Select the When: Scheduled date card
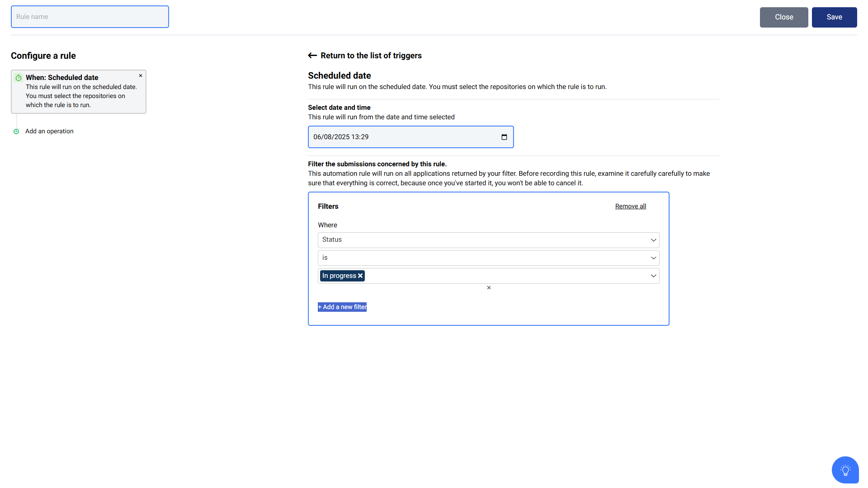 79,92
